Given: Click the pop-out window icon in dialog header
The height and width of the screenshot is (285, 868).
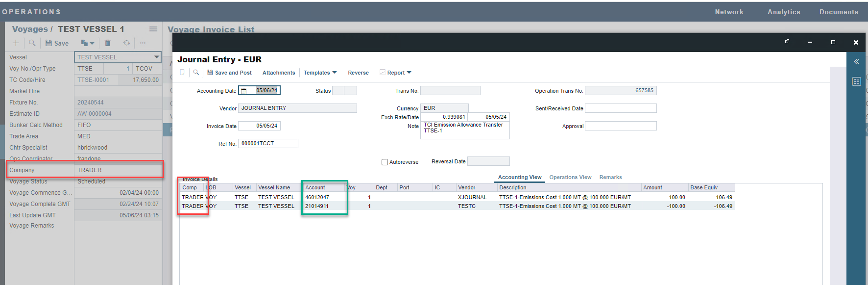Looking at the screenshot, I should pyautogui.click(x=787, y=42).
